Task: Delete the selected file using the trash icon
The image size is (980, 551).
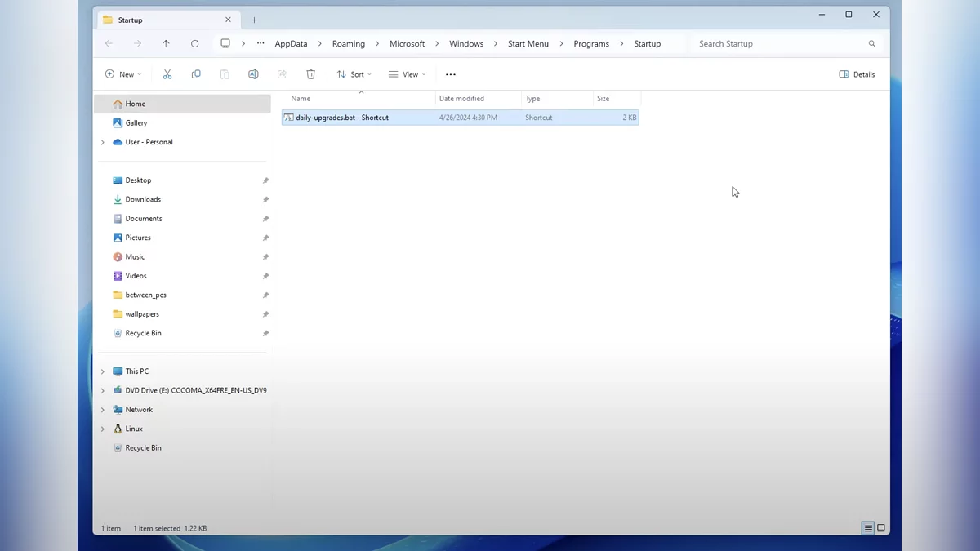Action: pos(310,73)
